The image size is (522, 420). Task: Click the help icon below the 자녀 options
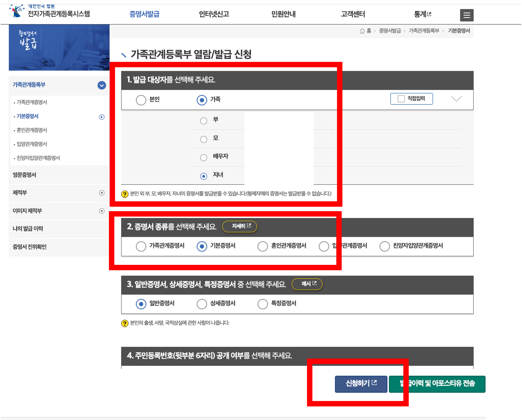point(124,194)
